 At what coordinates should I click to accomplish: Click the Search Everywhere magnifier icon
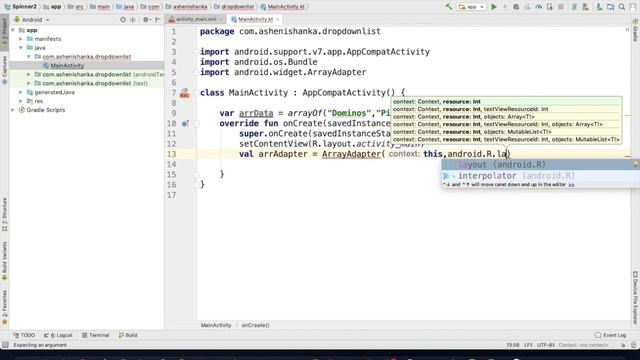tap(622, 7)
